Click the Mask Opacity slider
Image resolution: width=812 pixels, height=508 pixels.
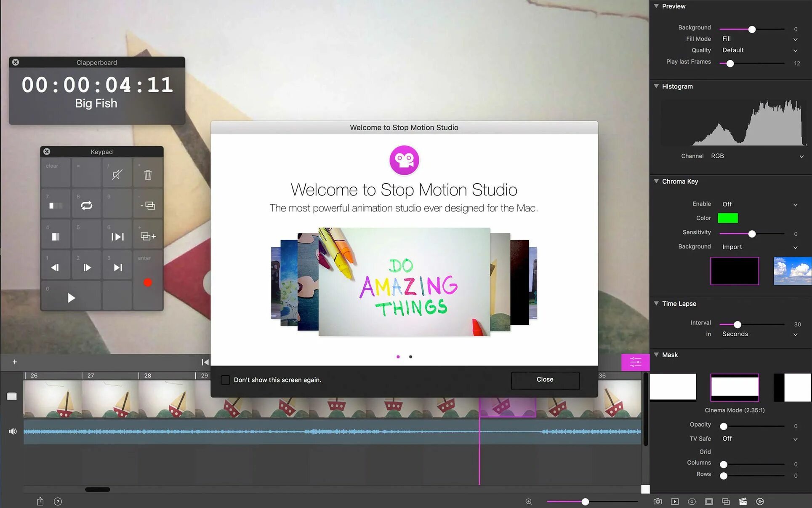coord(752,426)
